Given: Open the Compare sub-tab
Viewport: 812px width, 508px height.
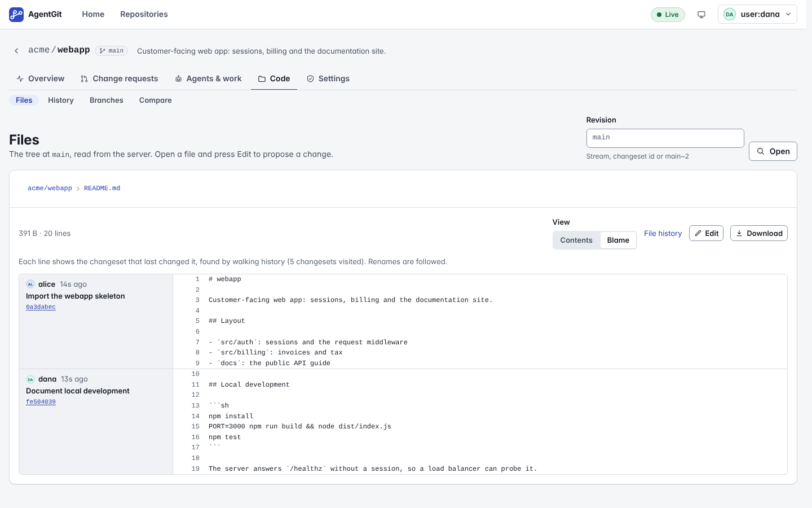Looking at the screenshot, I should coord(156,100).
